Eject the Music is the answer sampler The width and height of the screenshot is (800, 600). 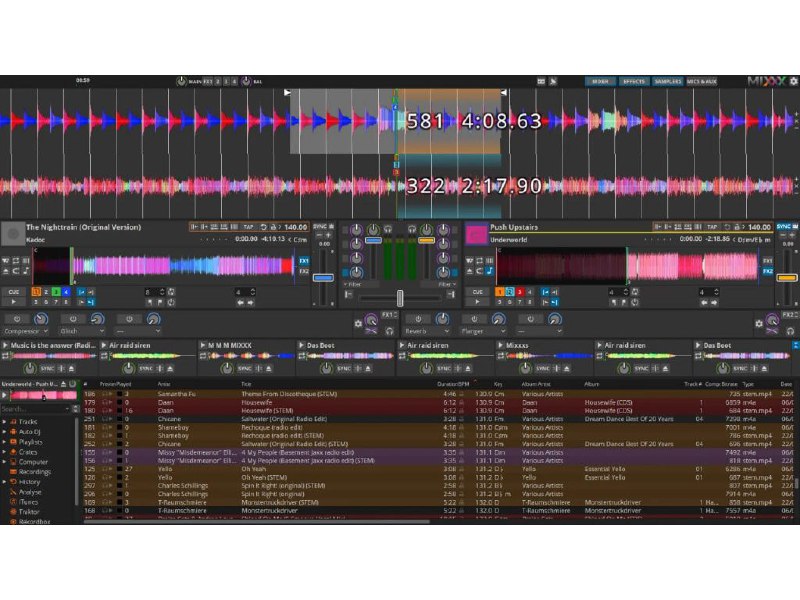[71, 368]
